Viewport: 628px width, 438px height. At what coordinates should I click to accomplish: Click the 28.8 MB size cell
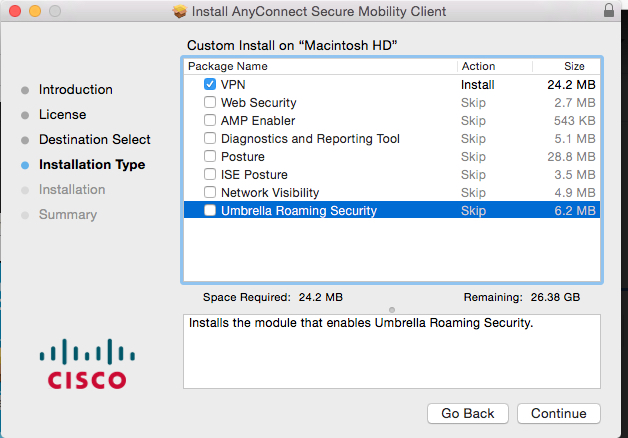(x=572, y=157)
